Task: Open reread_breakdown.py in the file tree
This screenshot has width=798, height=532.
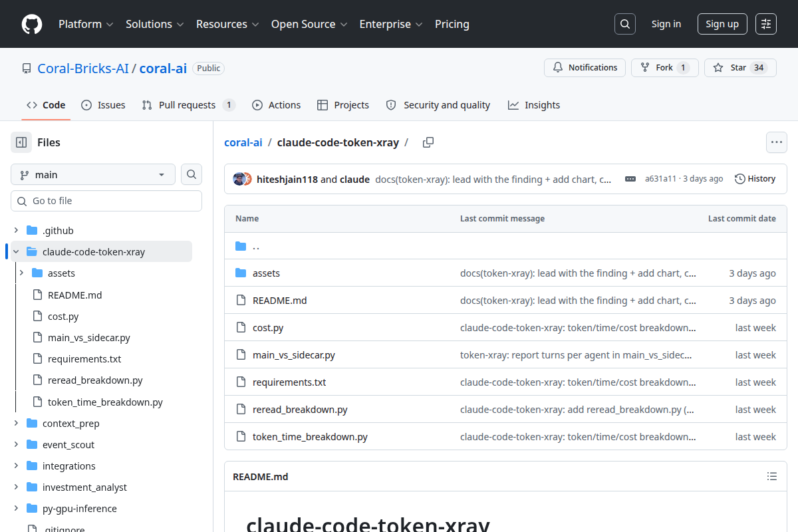Action: pos(95,380)
